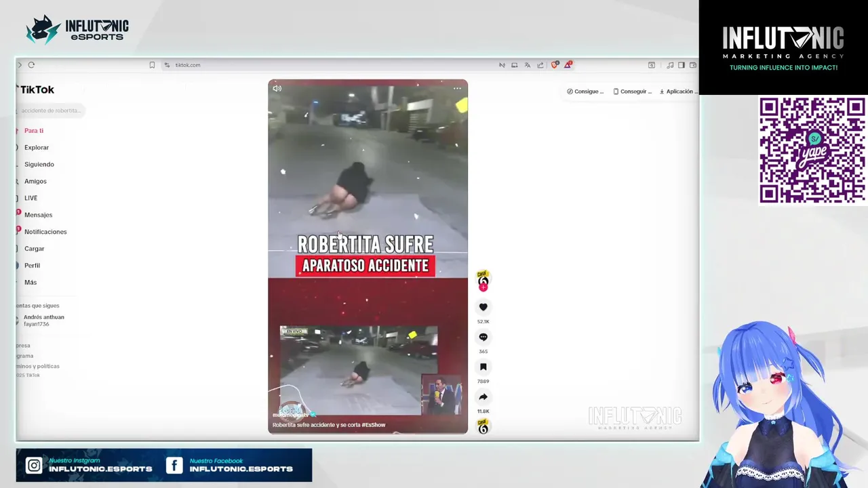The image size is (868, 488).
Task: Mute the video with speaker icon
Action: [277, 88]
